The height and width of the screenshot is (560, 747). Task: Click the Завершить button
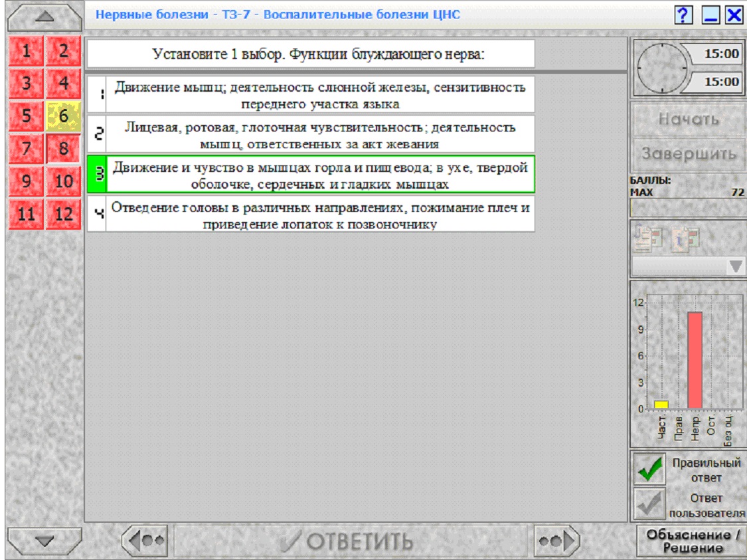point(689,154)
